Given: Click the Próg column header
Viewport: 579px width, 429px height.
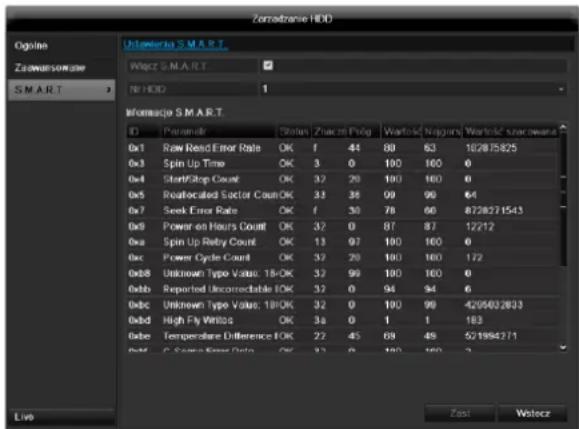Looking at the screenshot, I should 363,131.
